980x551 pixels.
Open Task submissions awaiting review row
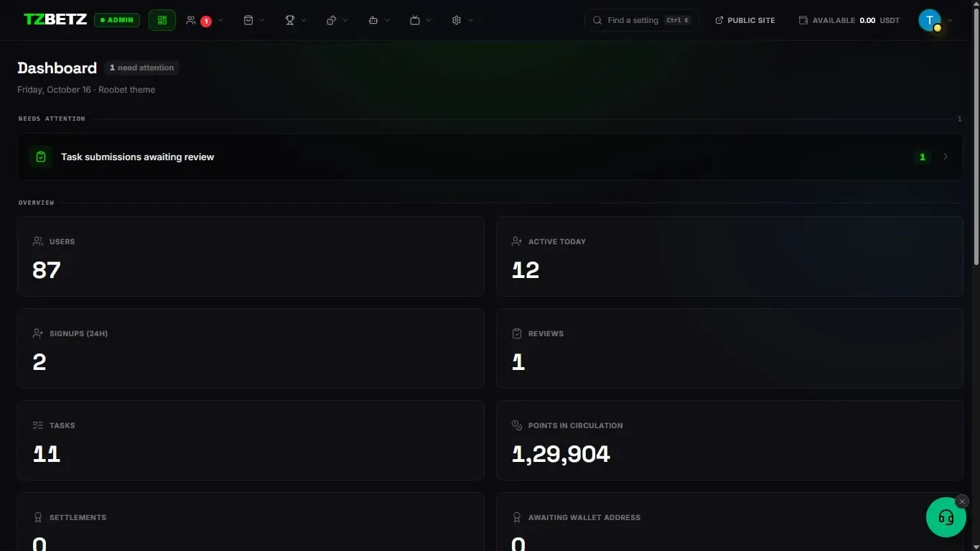tap(490, 157)
